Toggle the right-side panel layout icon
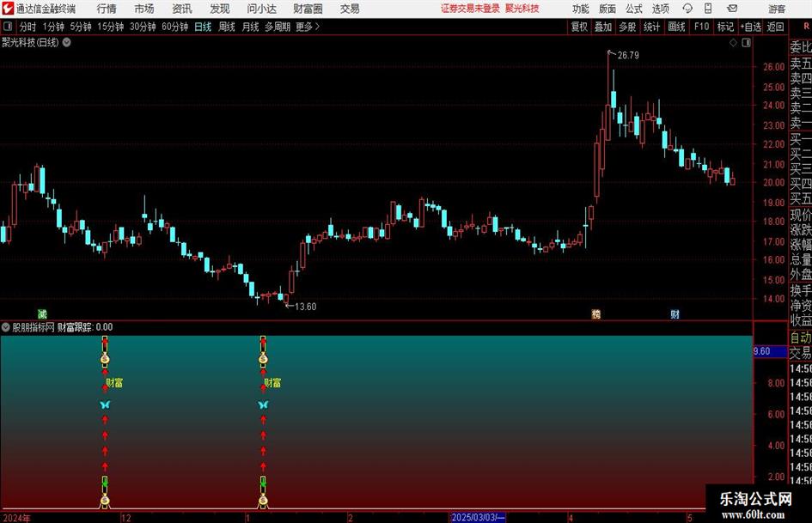Screen dimensions: 812x523 click(x=746, y=43)
